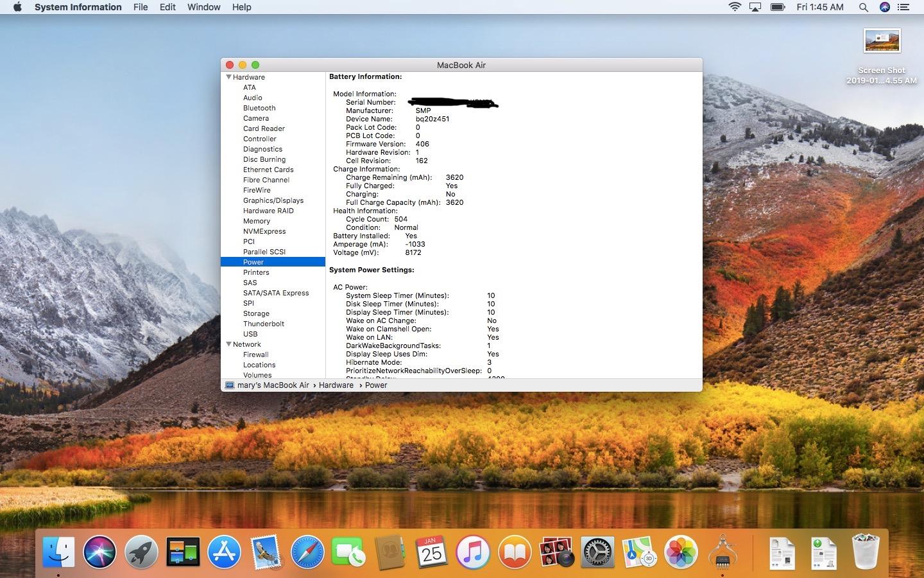
Task: Open Photos colorful flower icon
Action: [x=680, y=552]
